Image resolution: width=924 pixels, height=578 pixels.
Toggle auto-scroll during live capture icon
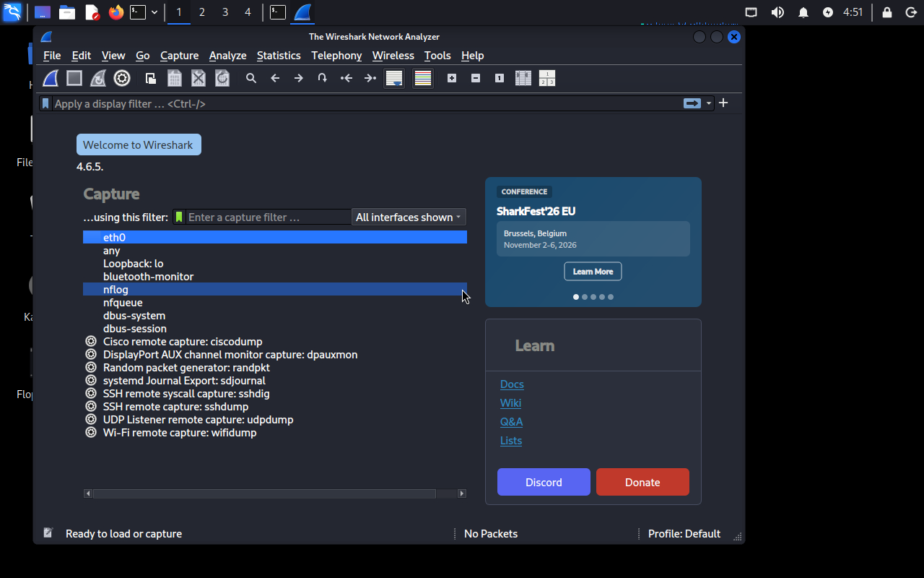(394, 78)
